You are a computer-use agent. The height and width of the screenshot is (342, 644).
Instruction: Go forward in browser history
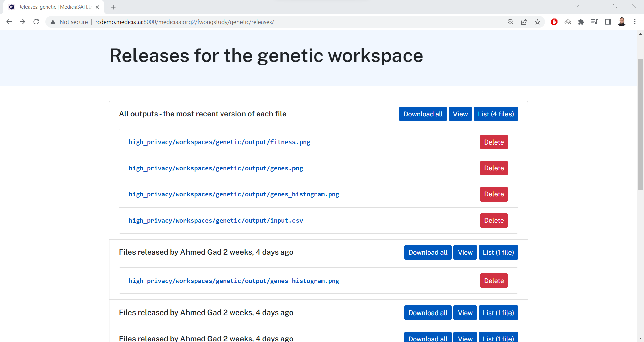coord(22,22)
